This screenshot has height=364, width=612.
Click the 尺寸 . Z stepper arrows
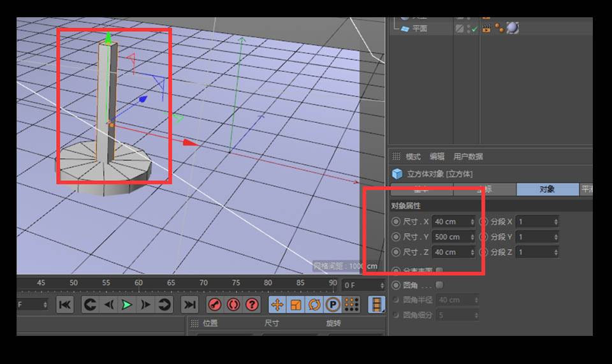[472, 252]
